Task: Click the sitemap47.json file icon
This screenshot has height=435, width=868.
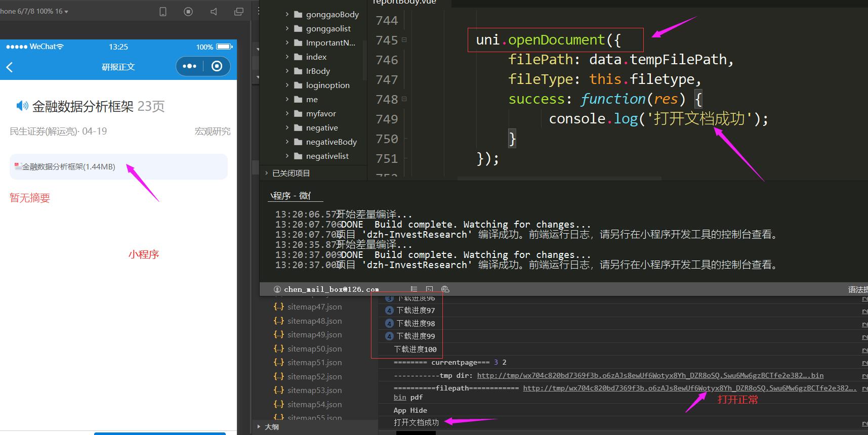Action: pos(278,307)
